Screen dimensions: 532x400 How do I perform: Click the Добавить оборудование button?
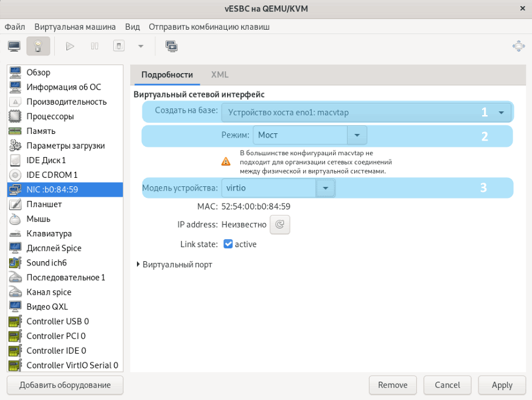pos(65,385)
